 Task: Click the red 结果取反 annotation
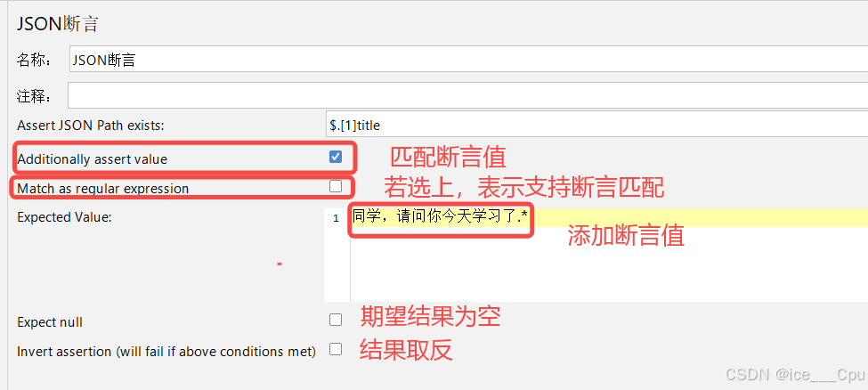tap(406, 350)
